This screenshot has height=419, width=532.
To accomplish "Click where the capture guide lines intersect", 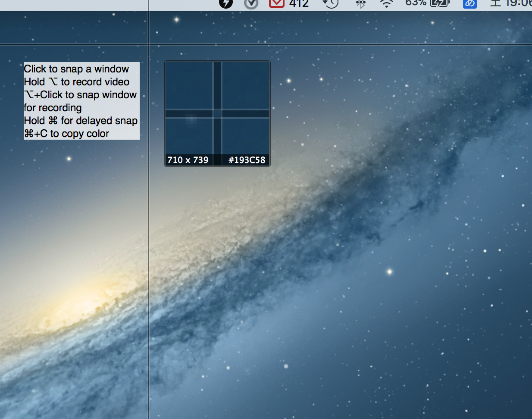I will click(149, 44).
